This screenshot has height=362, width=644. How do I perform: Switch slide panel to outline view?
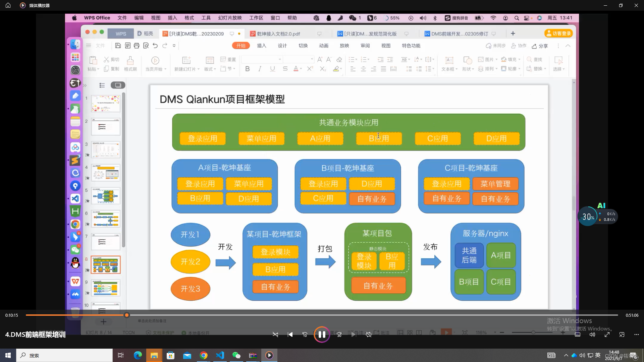pyautogui.click(x=102, y=85)
